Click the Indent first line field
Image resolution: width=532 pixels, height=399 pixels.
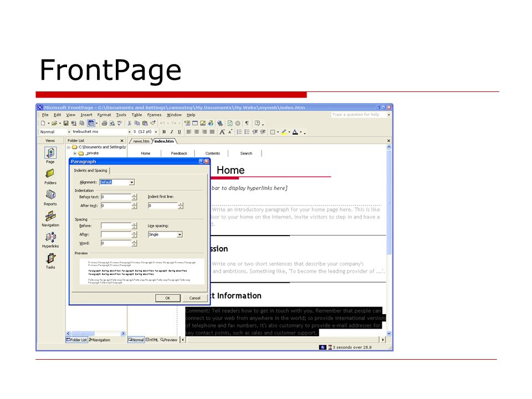pos(163,206)
